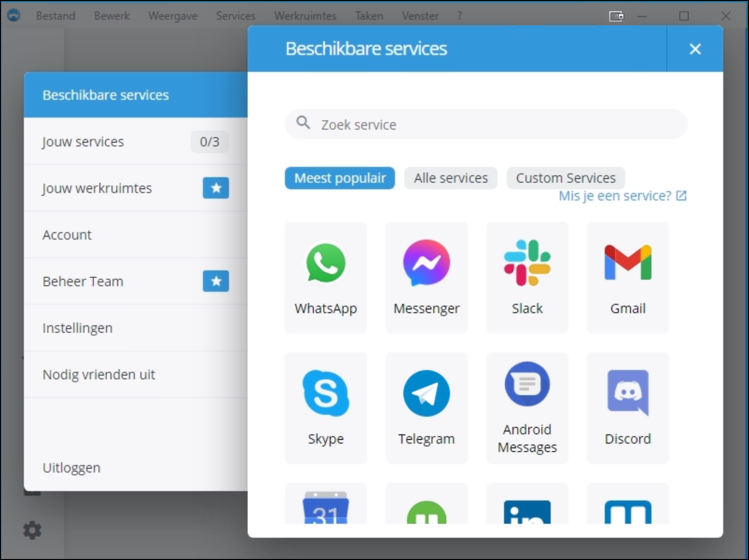The height and width of the screenshot is (560, 749).
Task: Add the Telegram service
Action: [x=426, y=408]
